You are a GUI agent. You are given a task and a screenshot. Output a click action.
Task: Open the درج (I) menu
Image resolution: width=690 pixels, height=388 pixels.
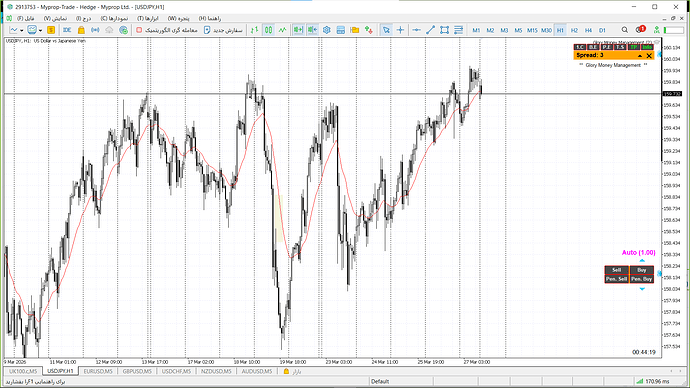point(84,18)
